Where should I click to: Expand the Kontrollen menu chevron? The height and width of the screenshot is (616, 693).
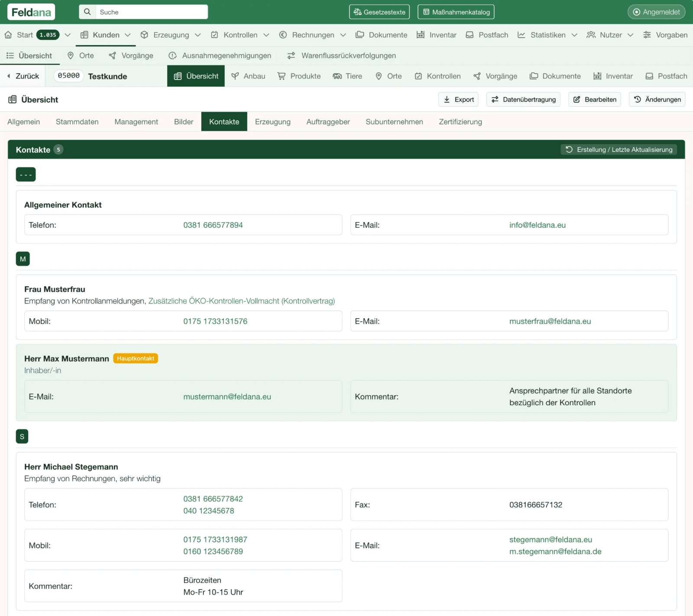[x=266, y=35]
